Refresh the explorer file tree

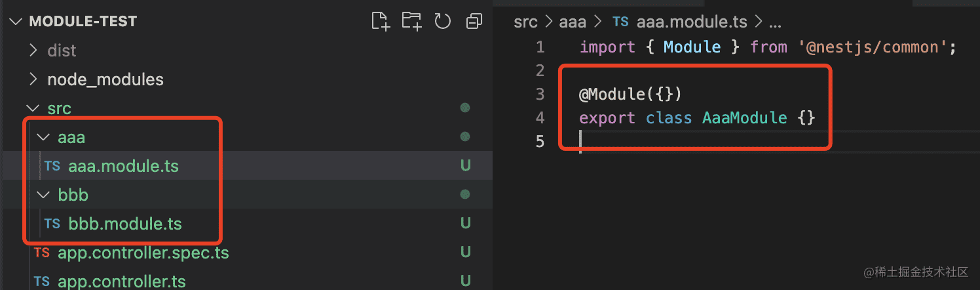click(443, 22)
